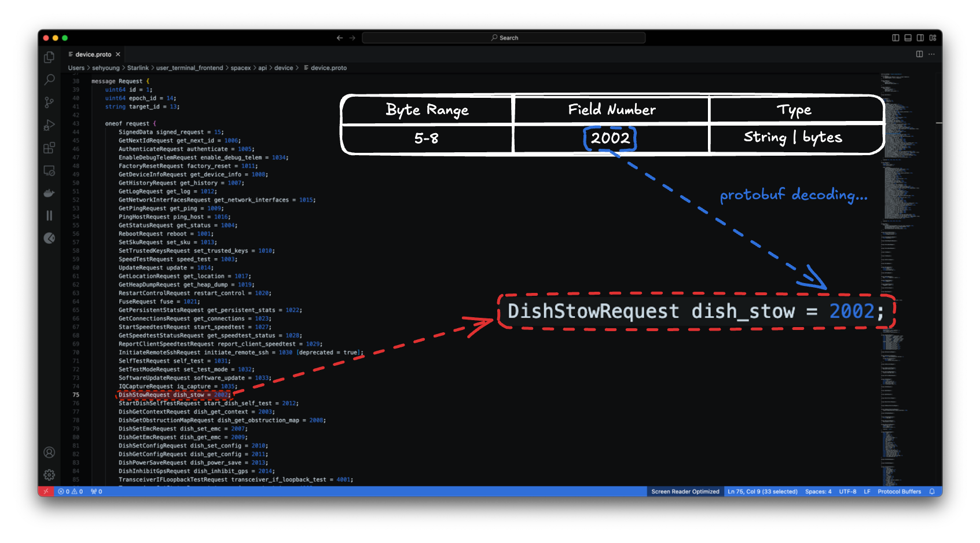Viewport: 980px width, 543px height.
Task: Click 'GetNetworkInterfacesRequest get_network_interfaces' line
Action: (217, 200)
